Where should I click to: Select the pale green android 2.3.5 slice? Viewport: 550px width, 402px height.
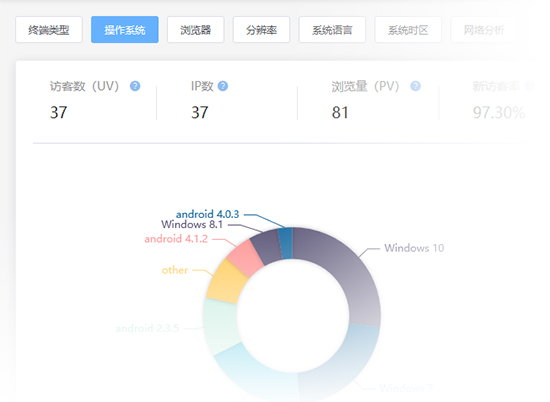[x=221, y=326]
